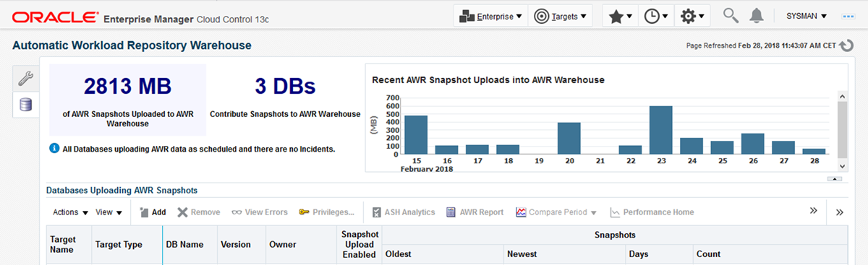
Task: Click the Add button
Action: [x=153, y=212]
